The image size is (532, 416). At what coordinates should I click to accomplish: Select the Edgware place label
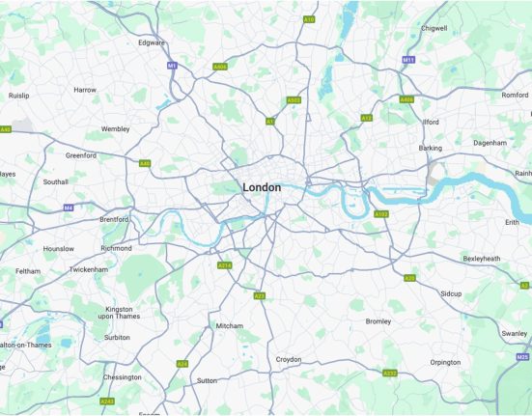152,42
